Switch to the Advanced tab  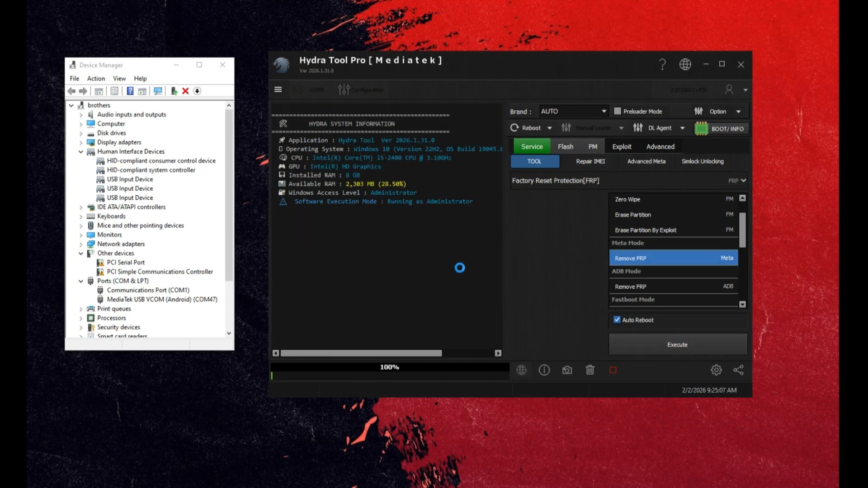(660, 146)
